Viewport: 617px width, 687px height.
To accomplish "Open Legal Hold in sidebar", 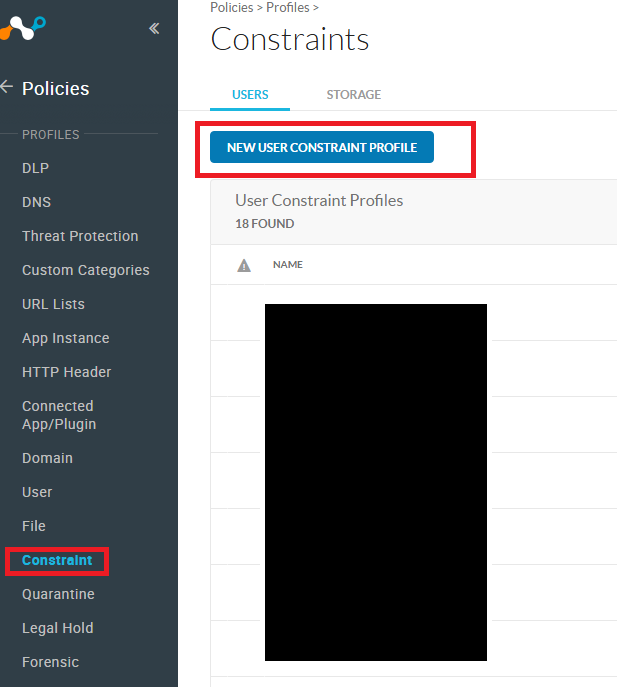I will pyautogui.click(x=57, y=628).
